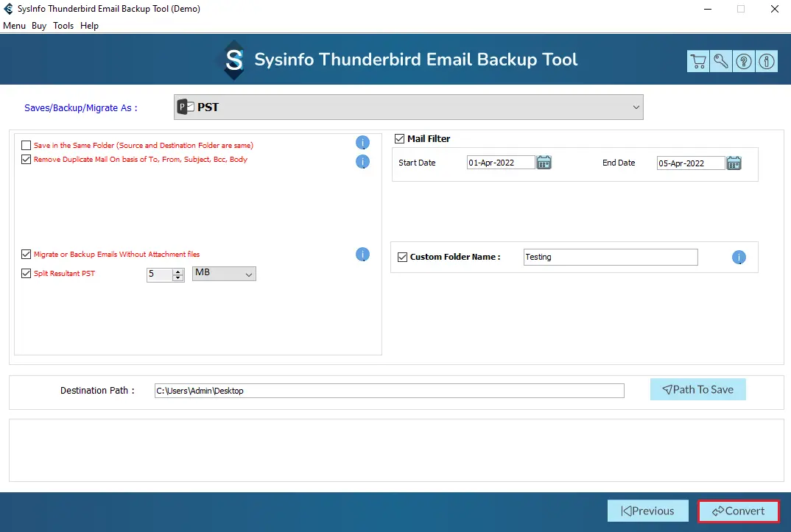Click the Path To Save button
This screenshot has height=532, width=791.
(x=697, y=389)
